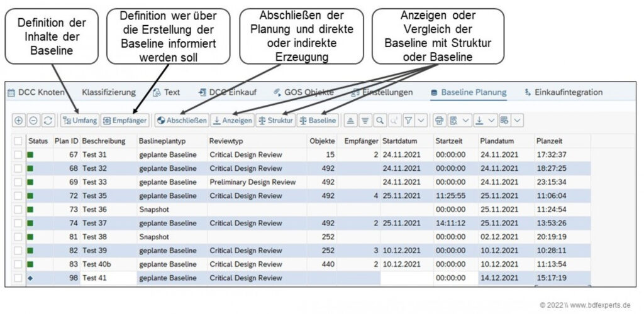Select the checkbox for Test 39 row

click(x=18, y=251)
